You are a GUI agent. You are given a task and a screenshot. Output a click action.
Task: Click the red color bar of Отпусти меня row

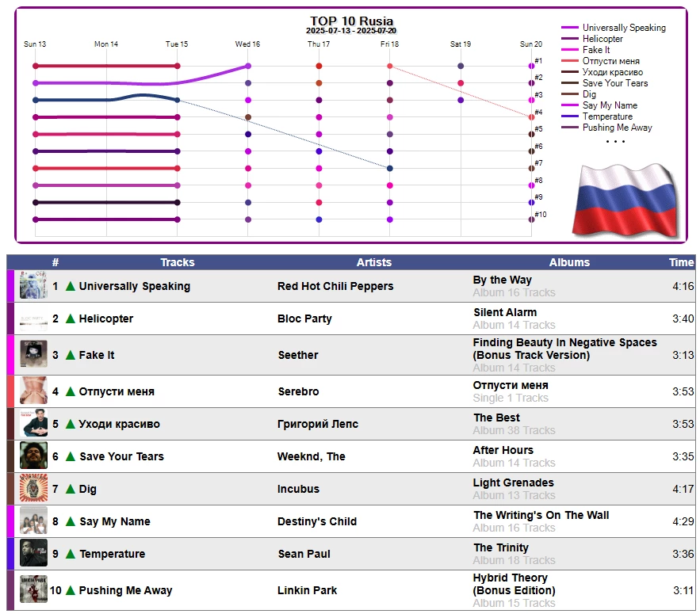tap(11, 391)
